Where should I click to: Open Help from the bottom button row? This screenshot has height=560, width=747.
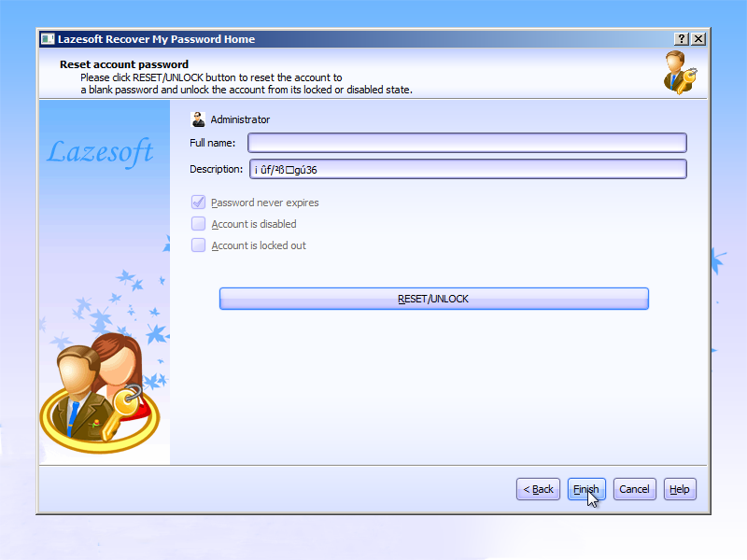[x=680, y=489]
